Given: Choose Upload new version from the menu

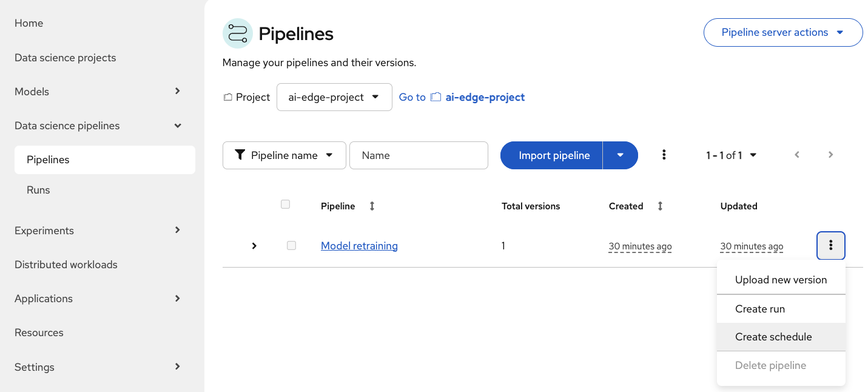Looking at the screenshot, I should click(x=781, y=280).
